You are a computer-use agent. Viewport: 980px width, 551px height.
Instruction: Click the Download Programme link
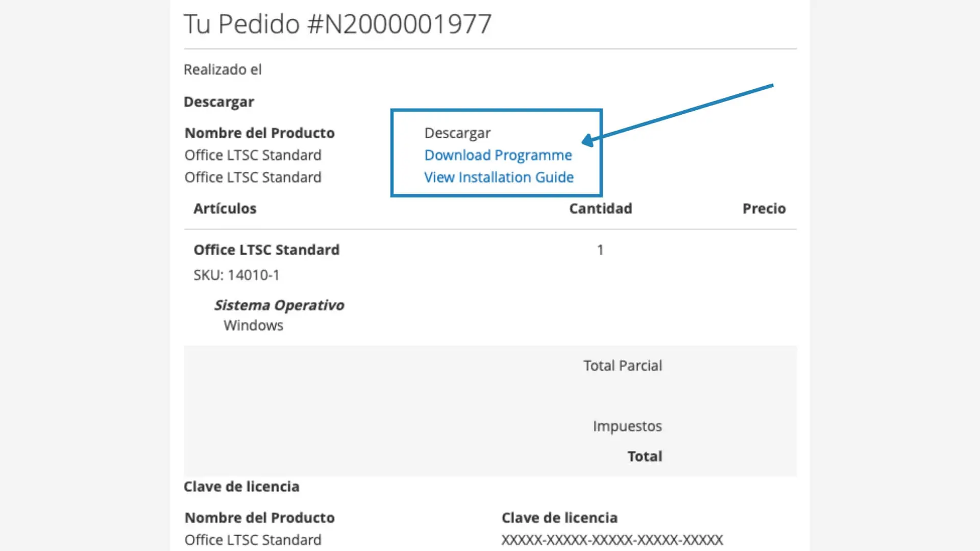498,155
